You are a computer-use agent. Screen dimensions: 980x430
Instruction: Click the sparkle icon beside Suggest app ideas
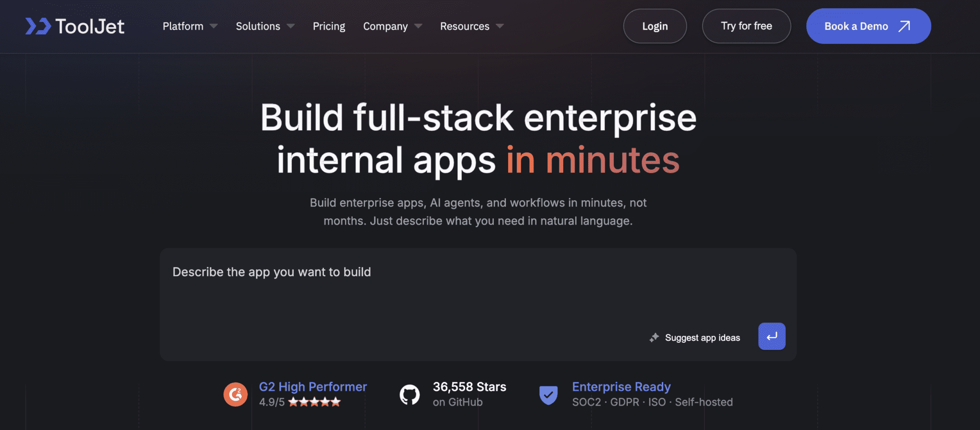coord(654,338)
